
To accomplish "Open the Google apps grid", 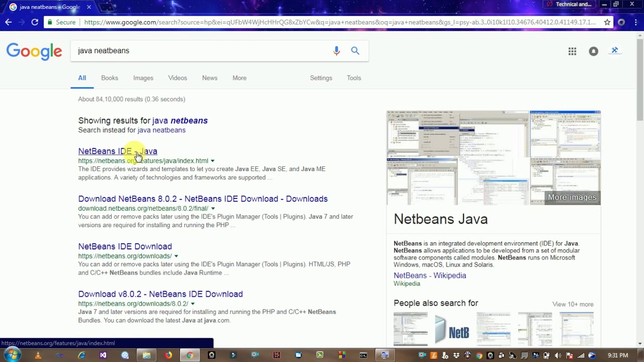I will 572,51.
